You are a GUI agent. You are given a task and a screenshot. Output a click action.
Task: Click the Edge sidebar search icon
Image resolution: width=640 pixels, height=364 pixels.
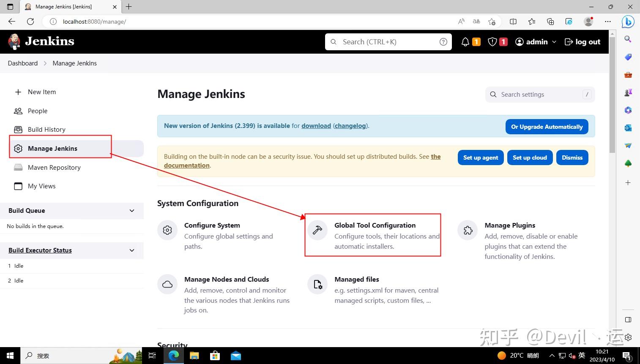click(x=628, y=39)
